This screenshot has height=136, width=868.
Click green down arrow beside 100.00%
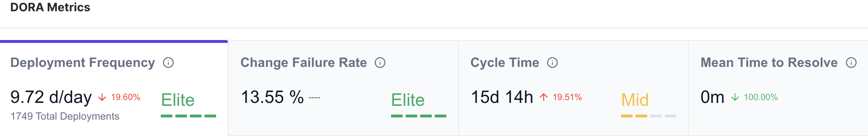(735, 97)
